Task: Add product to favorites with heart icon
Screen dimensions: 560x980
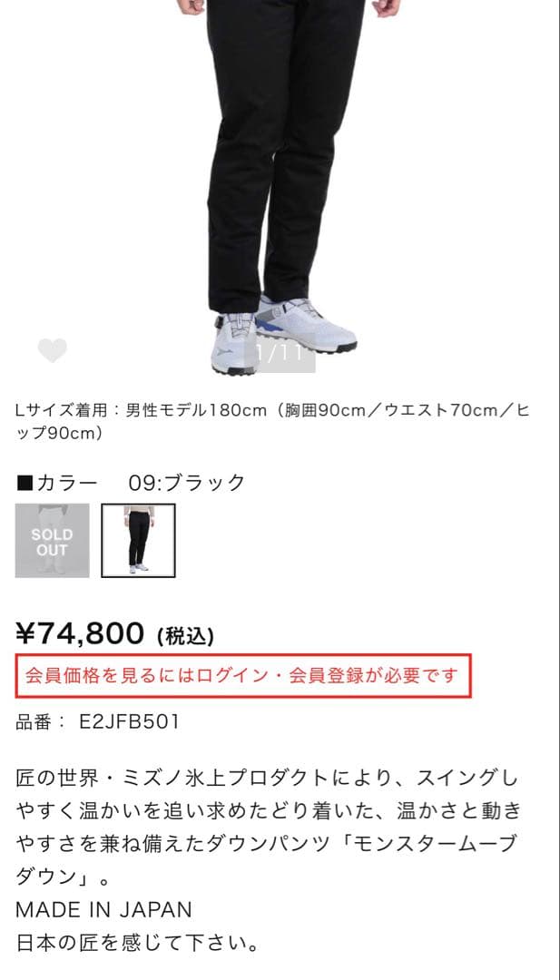Action: point(53,350)
